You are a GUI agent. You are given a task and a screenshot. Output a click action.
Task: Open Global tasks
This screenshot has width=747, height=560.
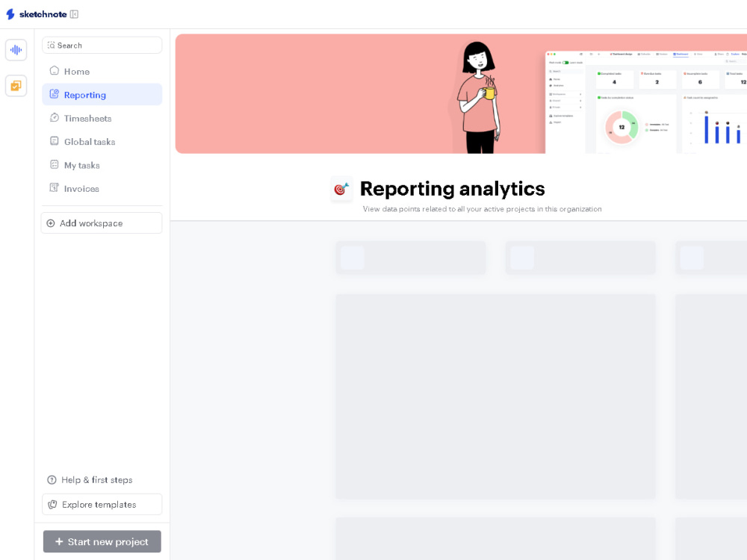pyautogui.click(x=102, y=141)
